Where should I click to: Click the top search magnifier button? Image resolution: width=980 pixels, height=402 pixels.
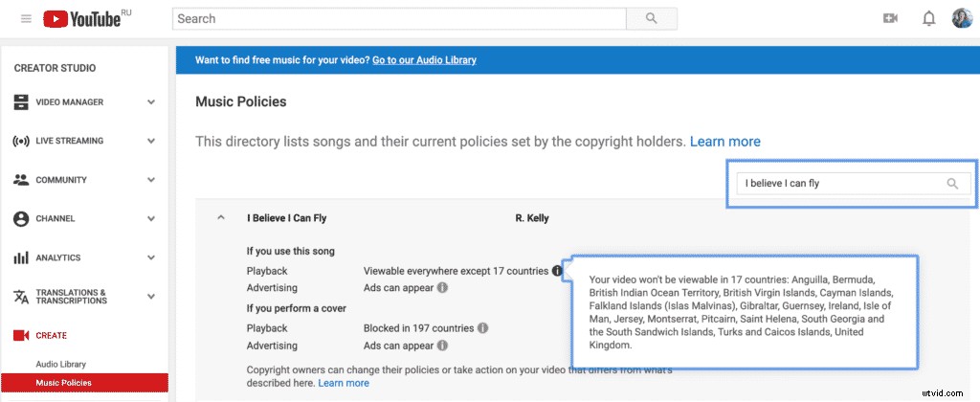tap(651, 19)
